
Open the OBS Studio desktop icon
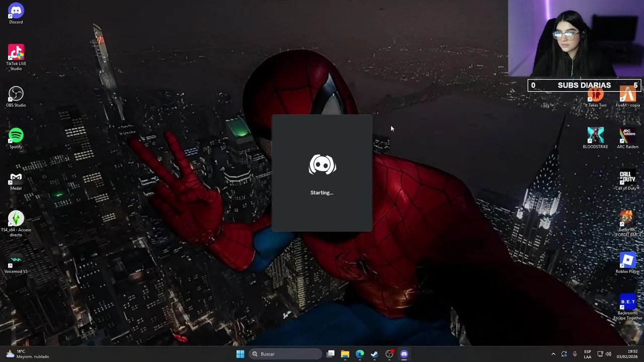[x=16, y=97]
